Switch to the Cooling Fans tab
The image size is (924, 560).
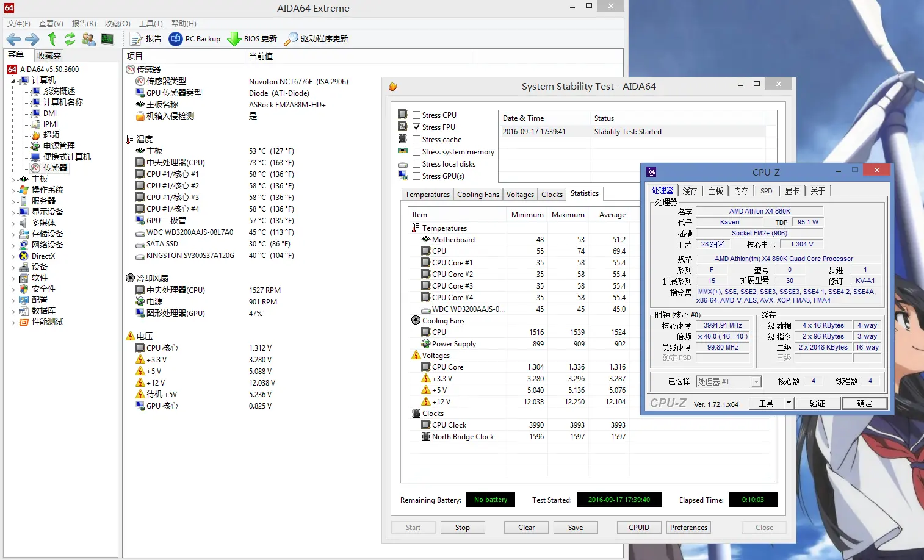click(478, 195)
